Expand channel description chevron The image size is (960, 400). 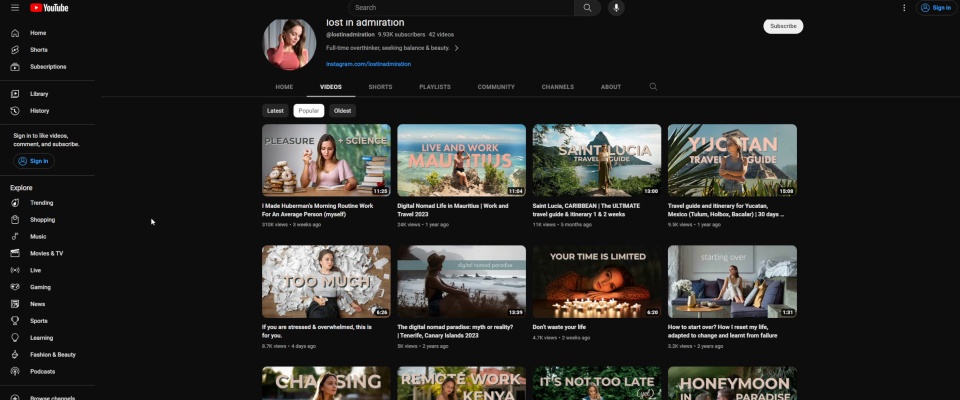click(456, 48)
